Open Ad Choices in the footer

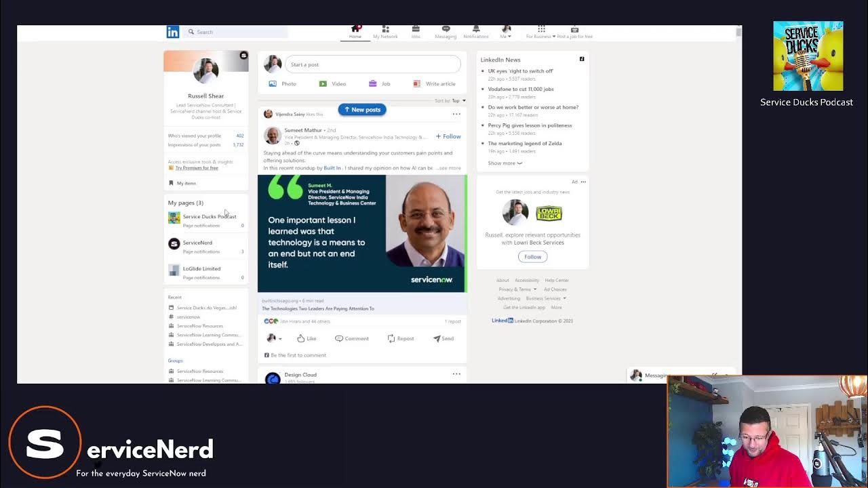coord(555,289)
